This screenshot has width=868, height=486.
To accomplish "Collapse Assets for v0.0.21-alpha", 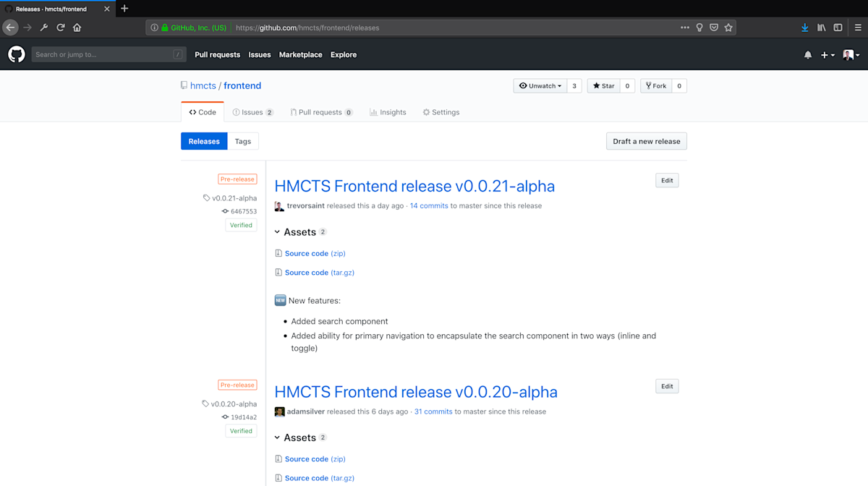I will pos(300,232).
